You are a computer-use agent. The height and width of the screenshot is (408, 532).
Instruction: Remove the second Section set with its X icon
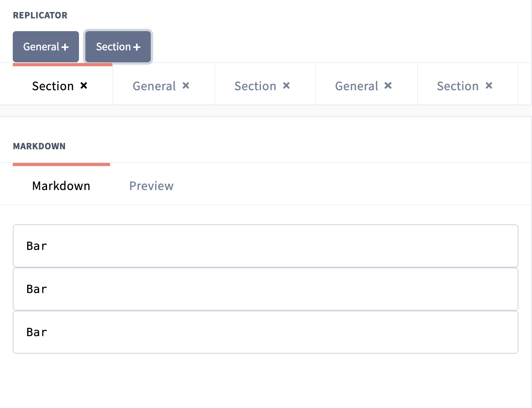(286, 85)
